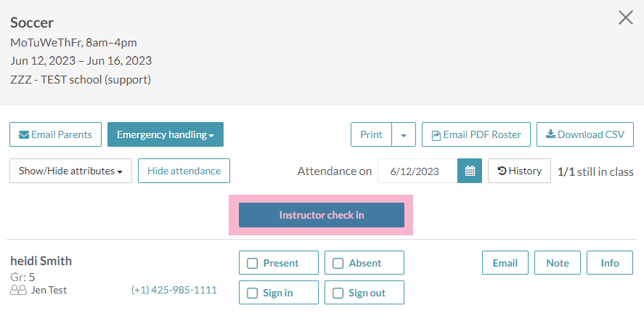Click the envelope icon on Email Parents

24,135
